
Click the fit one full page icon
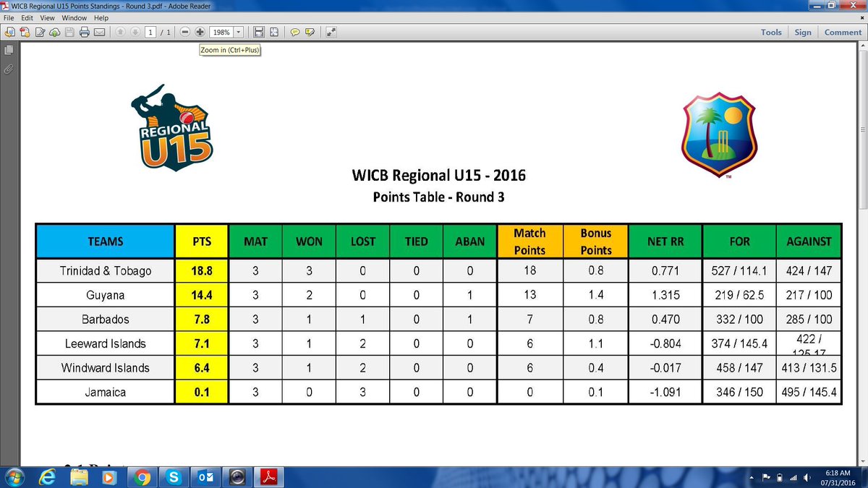point(273,33)
